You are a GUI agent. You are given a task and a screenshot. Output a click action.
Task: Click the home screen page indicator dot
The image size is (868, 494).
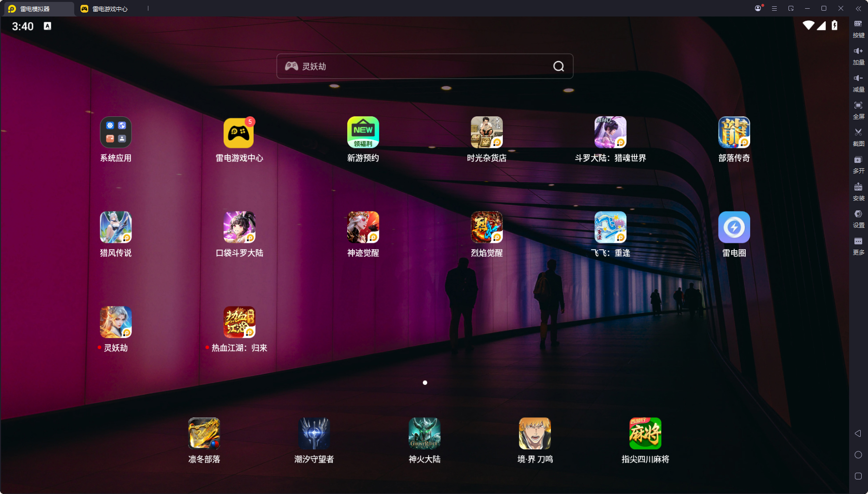425,382
